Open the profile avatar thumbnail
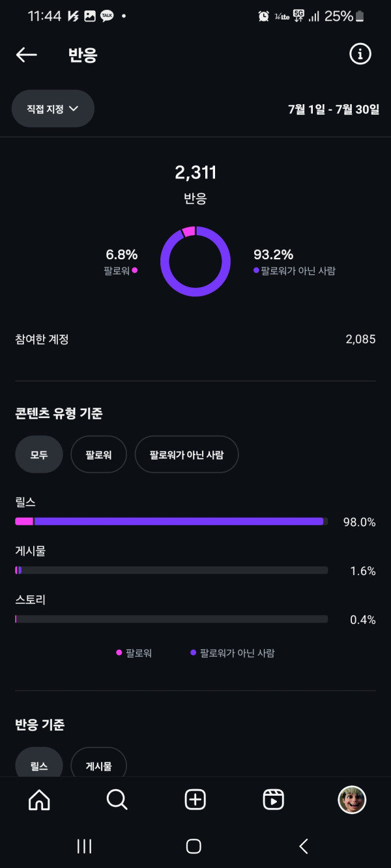The height and width of the screenshot is (868, 391). tap(352, 800)
